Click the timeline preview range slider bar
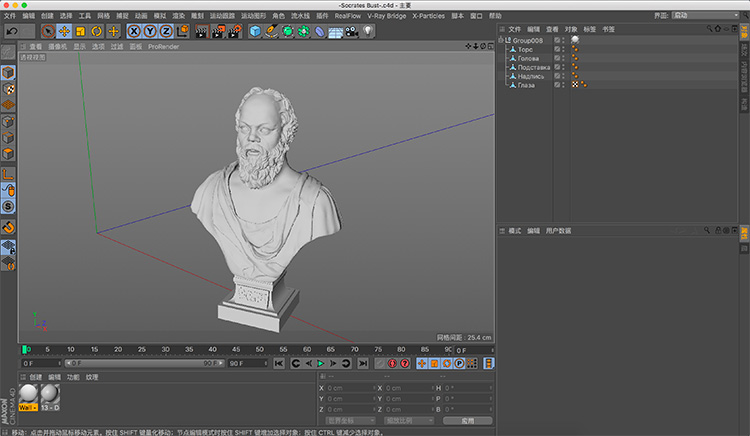 point(144,363)
